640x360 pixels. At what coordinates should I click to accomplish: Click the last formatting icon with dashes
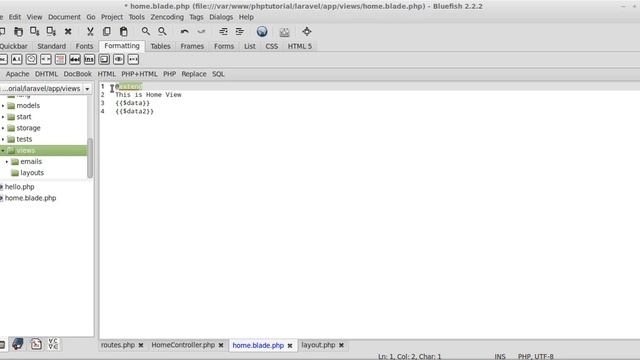[133, 60]
